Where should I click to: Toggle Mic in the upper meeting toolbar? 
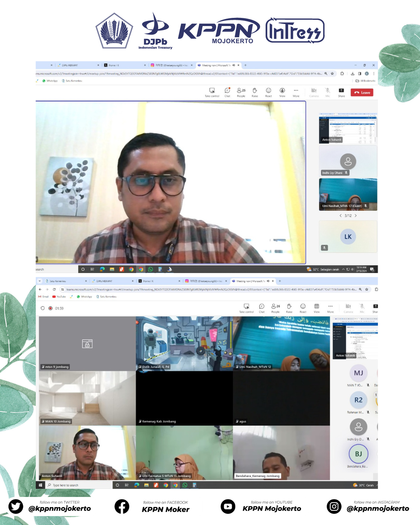pyautogui.click(x=327, y=92)
